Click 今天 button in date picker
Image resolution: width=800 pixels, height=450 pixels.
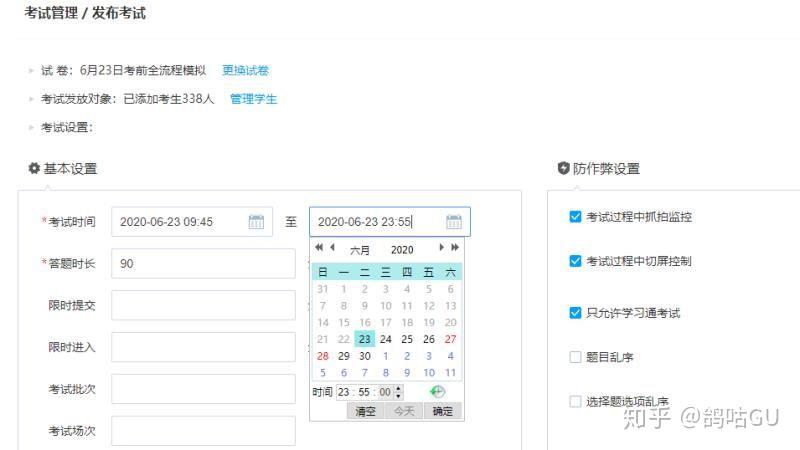(404, 411)
